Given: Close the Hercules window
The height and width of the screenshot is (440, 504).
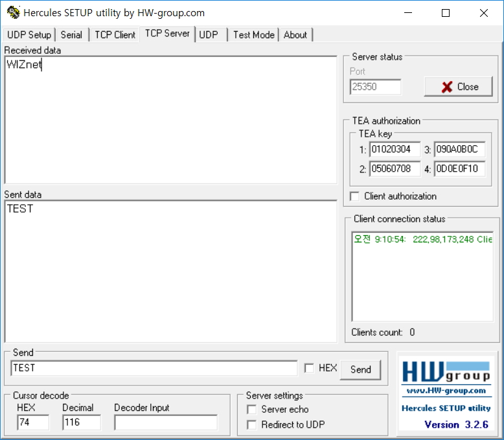Looking at the screenshot, I should tap(484, 13).
